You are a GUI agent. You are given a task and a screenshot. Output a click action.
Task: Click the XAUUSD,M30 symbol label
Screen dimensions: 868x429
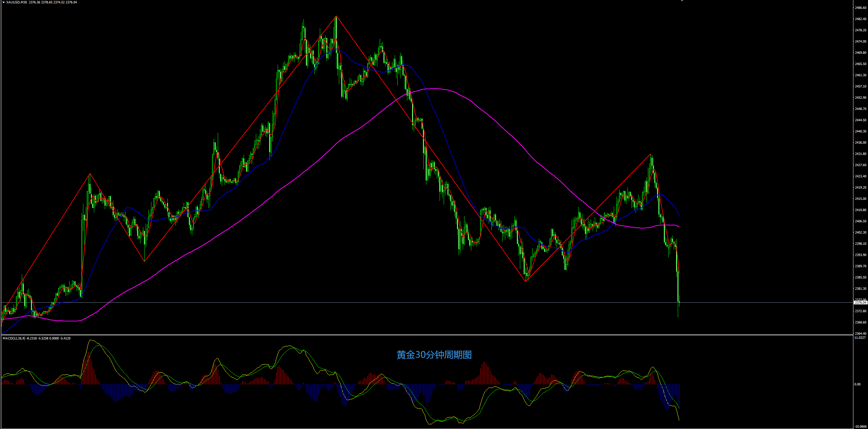pyautogui.click(x=16, y=2)
